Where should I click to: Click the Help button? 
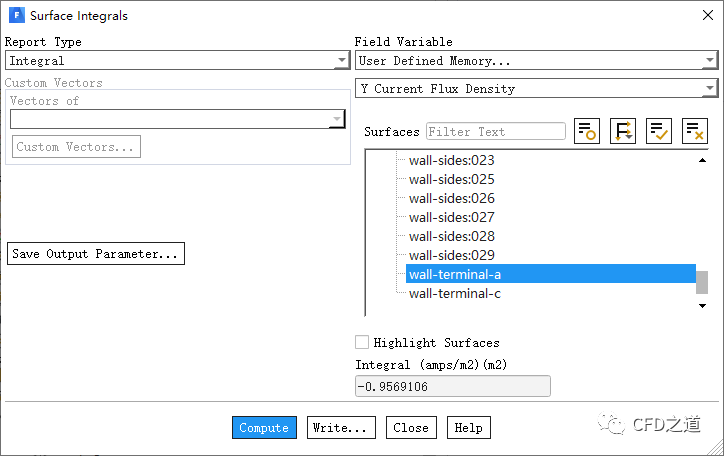(468, 428)
